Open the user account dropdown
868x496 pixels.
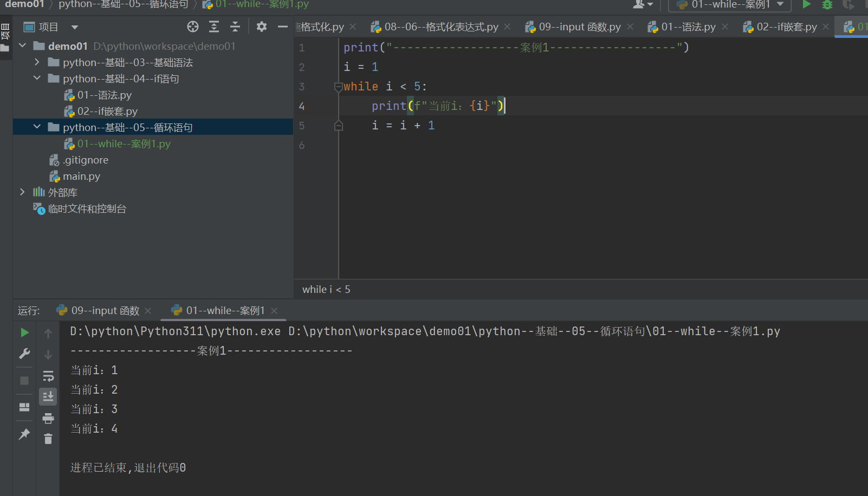[643, 5]
